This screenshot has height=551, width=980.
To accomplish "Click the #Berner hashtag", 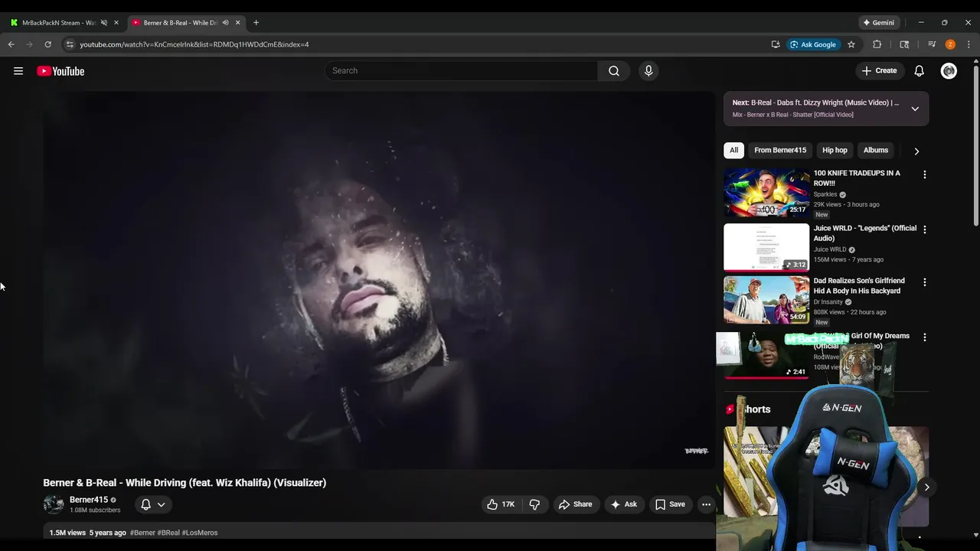I will 142,533.
